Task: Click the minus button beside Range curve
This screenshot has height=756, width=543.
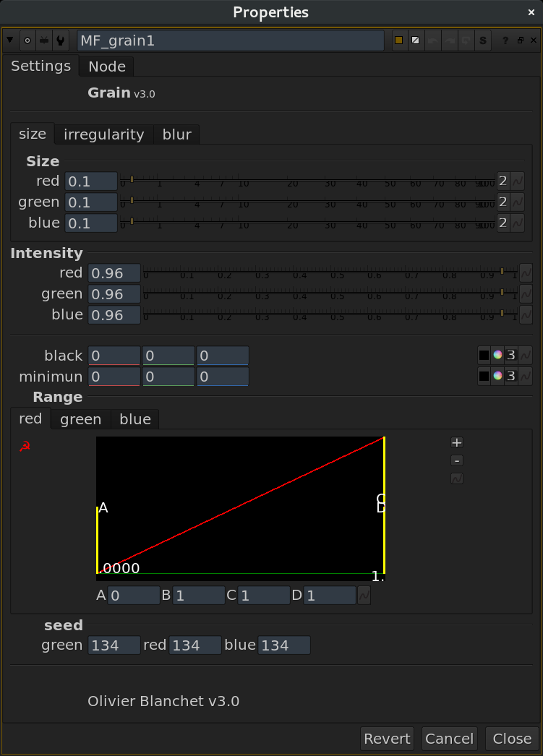Action: tap(456, 460)
